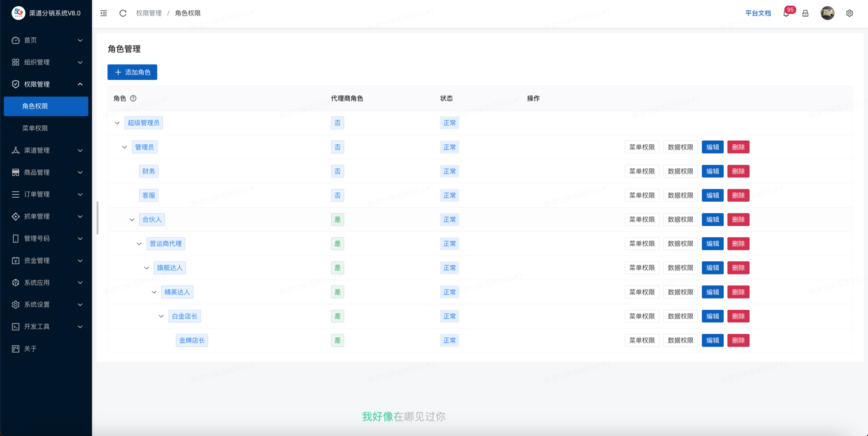Expand the 系统设置 sidebar menu
This screenshot has height=436, width=868.
[46, 304]
